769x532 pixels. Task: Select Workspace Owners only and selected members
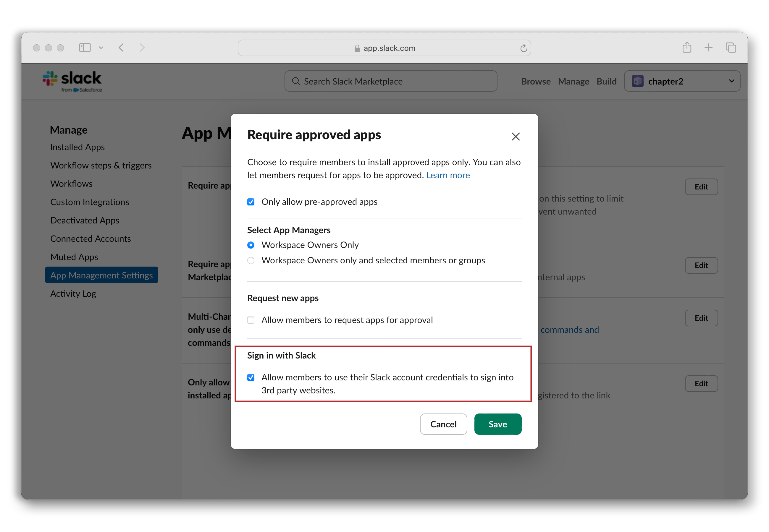pyautogui.click(x=251, y=260)
